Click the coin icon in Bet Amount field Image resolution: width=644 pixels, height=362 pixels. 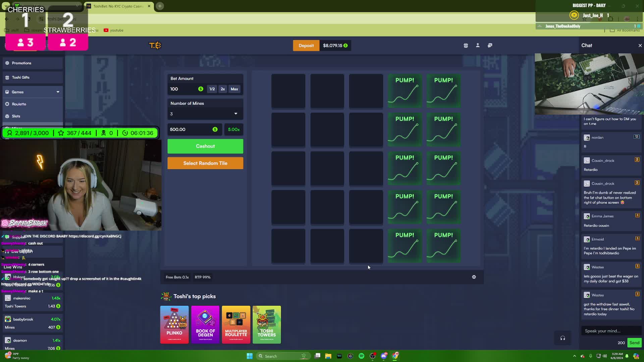point(201,89)
